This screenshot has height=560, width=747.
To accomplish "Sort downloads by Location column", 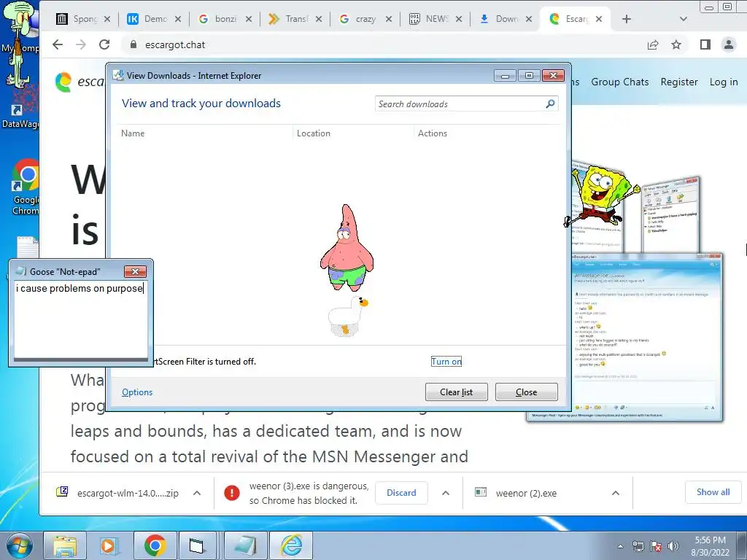I will click(x=314, y=133).
